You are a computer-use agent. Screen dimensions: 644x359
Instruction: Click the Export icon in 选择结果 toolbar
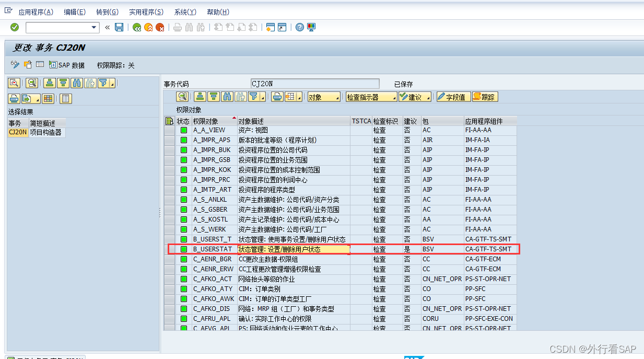coord(27,99)
